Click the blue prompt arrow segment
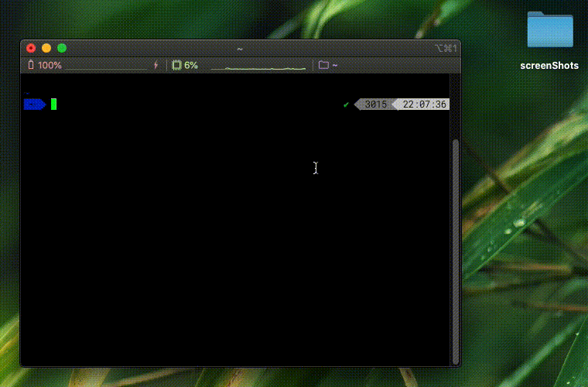The height and width of the screenshot is (387, 588). click(35, 104)
